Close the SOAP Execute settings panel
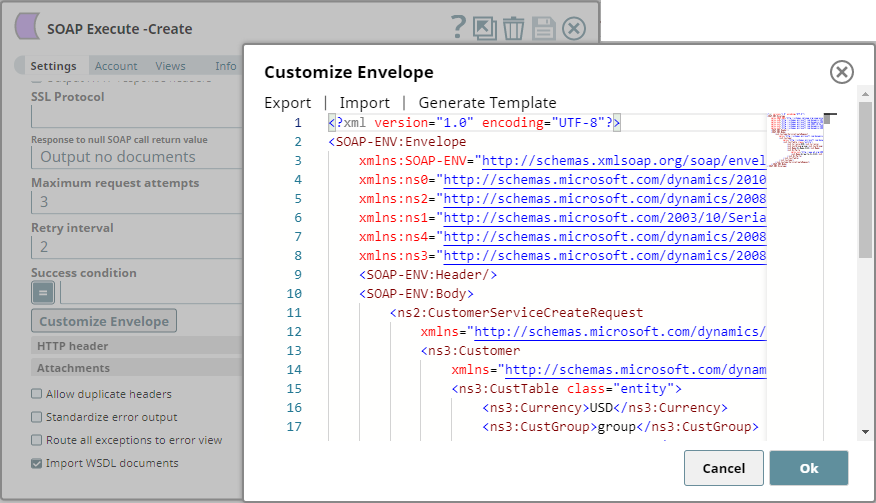876x503 pixels. tap(574, 28)
